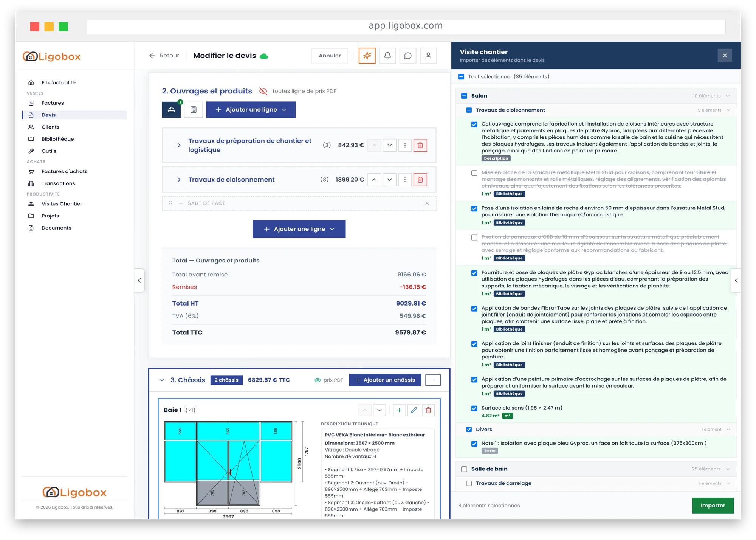The height and width of the screenshot is (540, 756).
Task: Uncheck the laine de roche isolation item
Action: pos(474,209)
